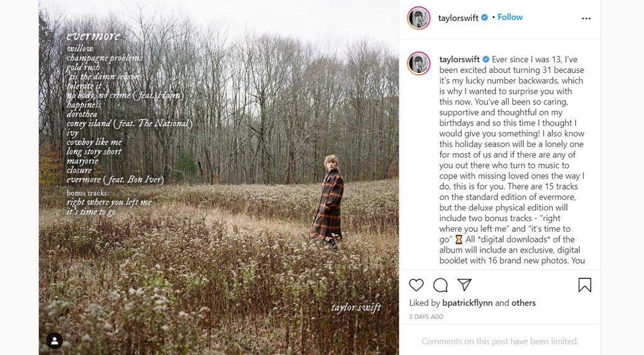Save the post with bookmark icon
This screenshot has height=355, width=644.
click(584, 285)
